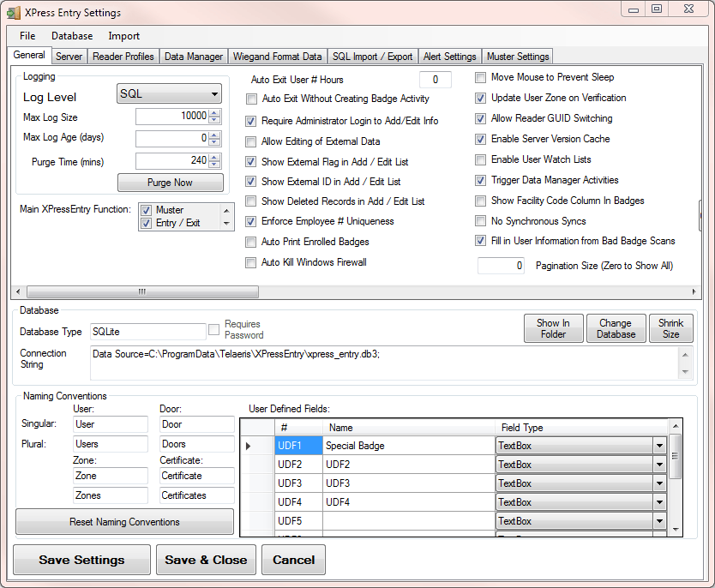Open the UDF2 Field Type dropdown

[x=659, y=465]
